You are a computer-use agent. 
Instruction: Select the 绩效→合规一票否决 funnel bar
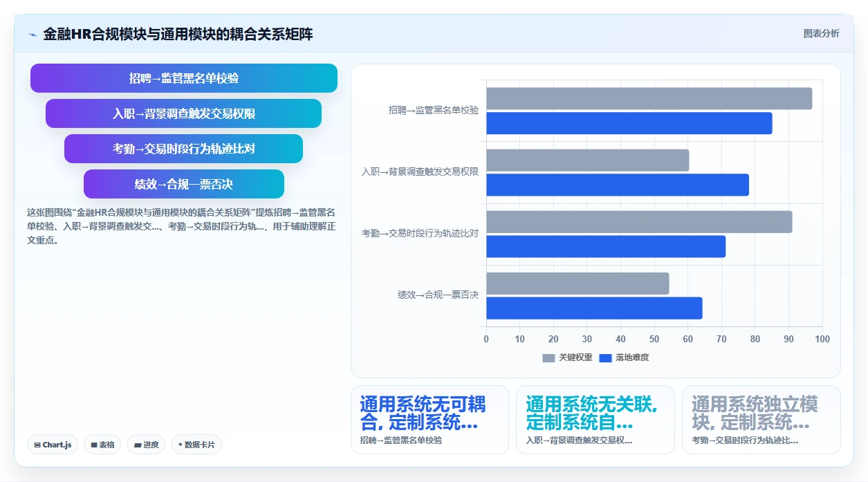click(184, 184)
